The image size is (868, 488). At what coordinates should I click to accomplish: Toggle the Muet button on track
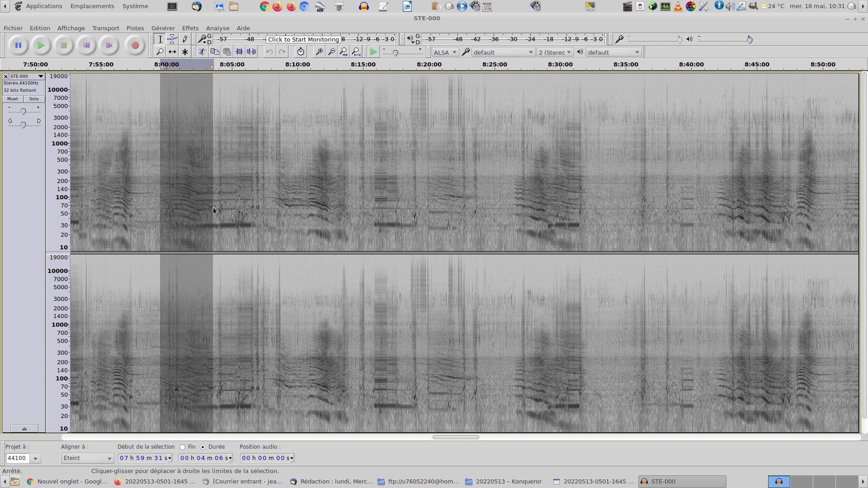point(13,99)
